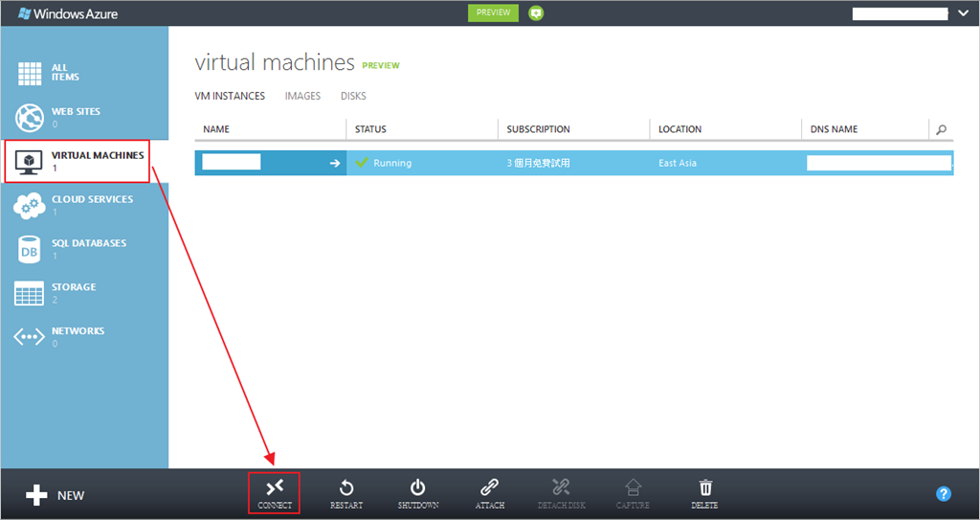Image resolution: width=980 pixels, height=520 pixels.
Task: Click the Windows Azure logo
Action: (68, 13)
